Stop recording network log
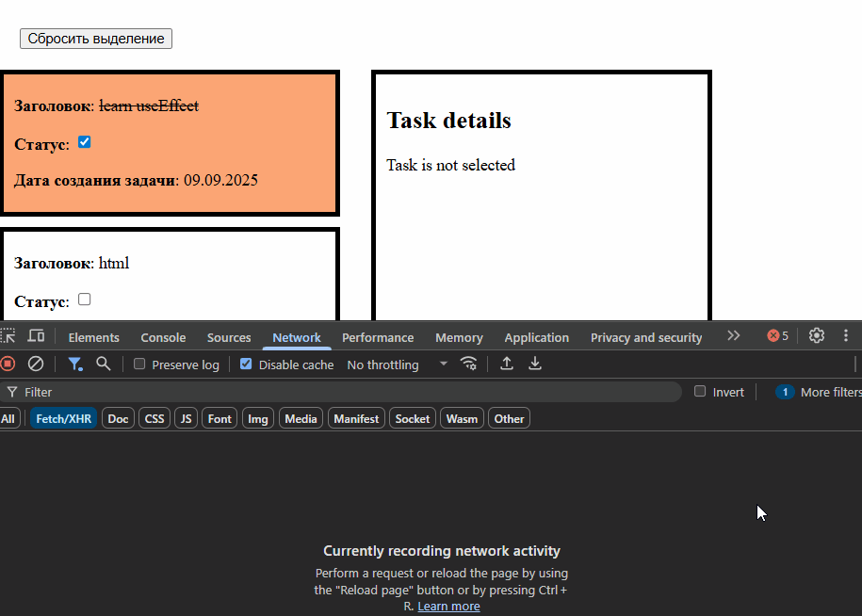Screen dimensions: 862x616 pyautogui.click(x=8, y=364)
